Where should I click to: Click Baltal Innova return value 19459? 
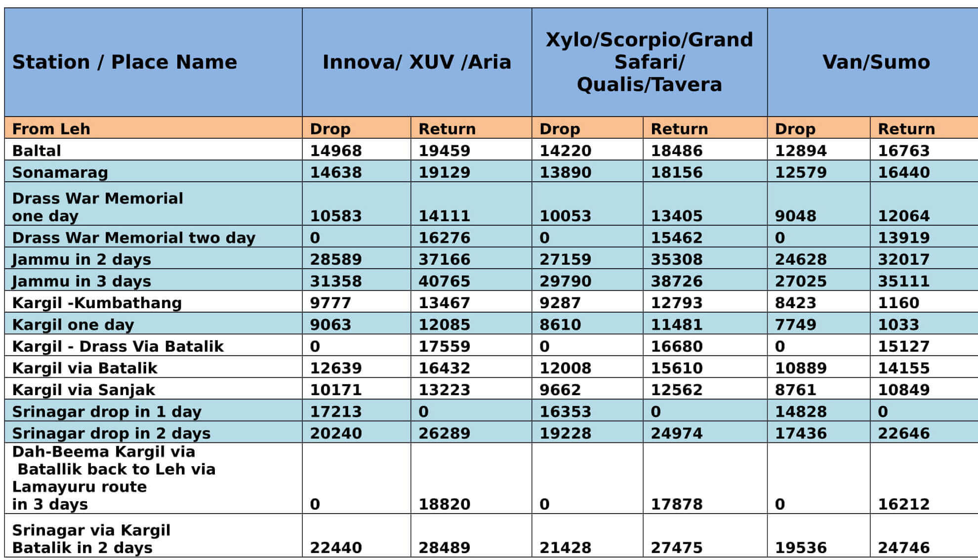pyautogui.click(x=445, y=151)
